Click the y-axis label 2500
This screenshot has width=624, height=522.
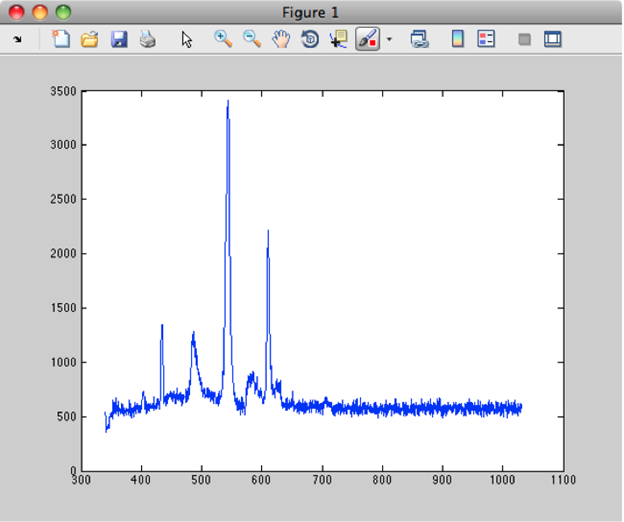[x=63, y=199]
